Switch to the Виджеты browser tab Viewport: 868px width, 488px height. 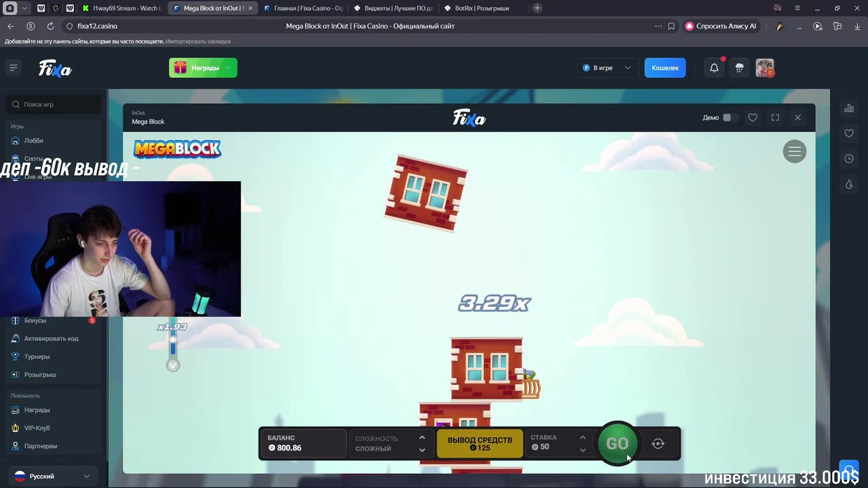click(x=393, y=8)
